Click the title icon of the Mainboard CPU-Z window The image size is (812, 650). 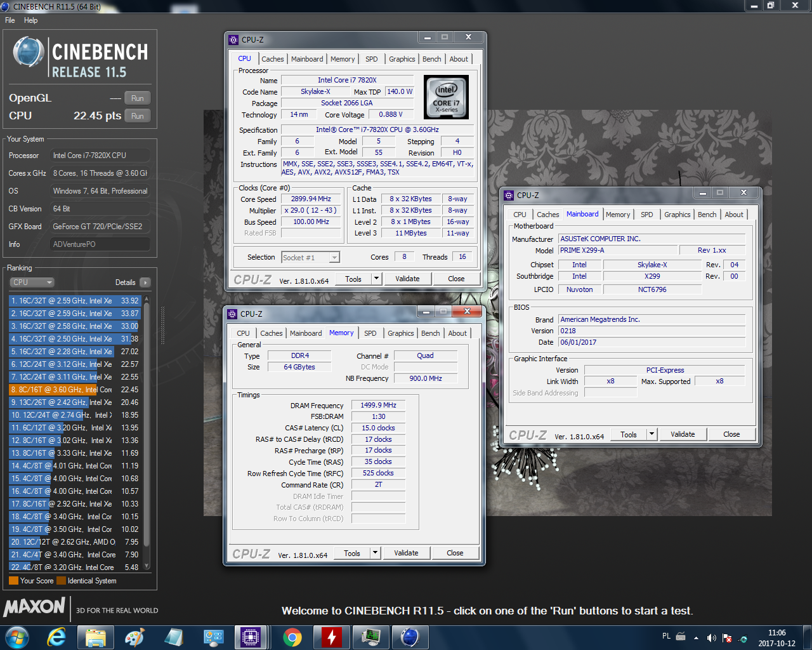click(x=509, y=195)
